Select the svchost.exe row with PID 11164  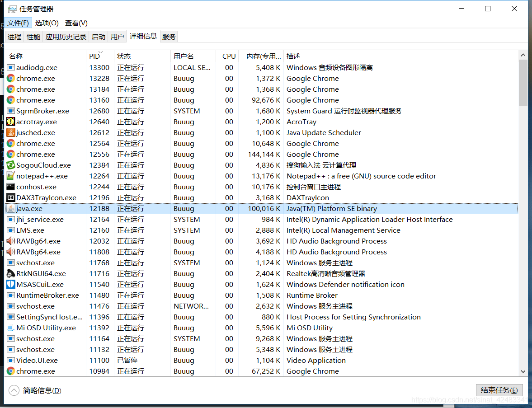click(x=261, y=339)
